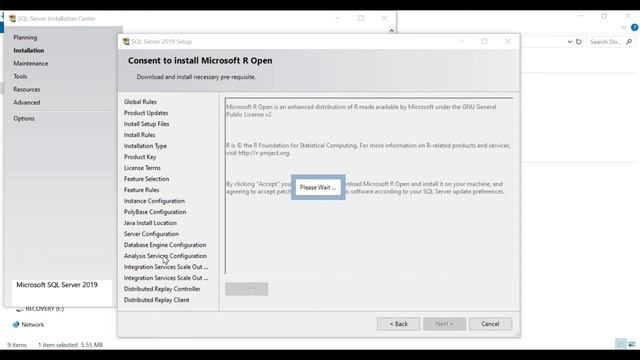
Task: Click the Install Setup Files step
Action: 146,124
